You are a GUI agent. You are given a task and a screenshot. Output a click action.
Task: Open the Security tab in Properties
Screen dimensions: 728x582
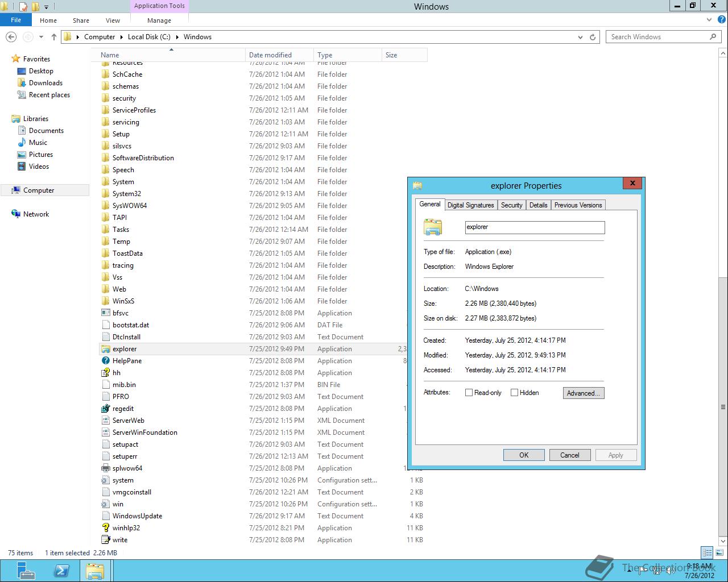click(511, 205)
